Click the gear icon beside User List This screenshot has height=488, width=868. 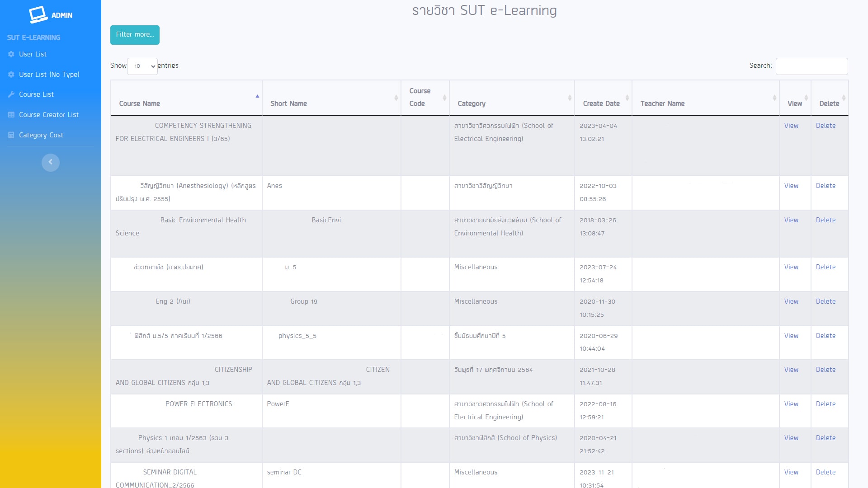coord(11,54)
